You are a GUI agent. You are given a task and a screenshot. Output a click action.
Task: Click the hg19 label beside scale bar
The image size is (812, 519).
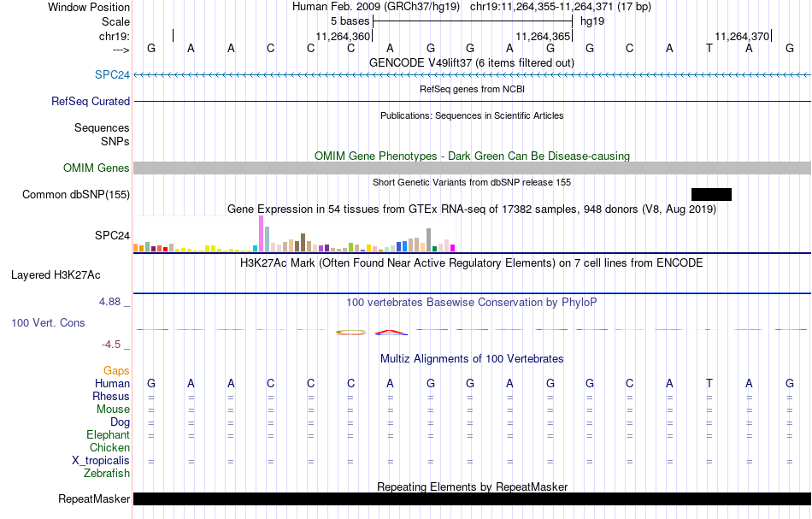coord(592,21)
